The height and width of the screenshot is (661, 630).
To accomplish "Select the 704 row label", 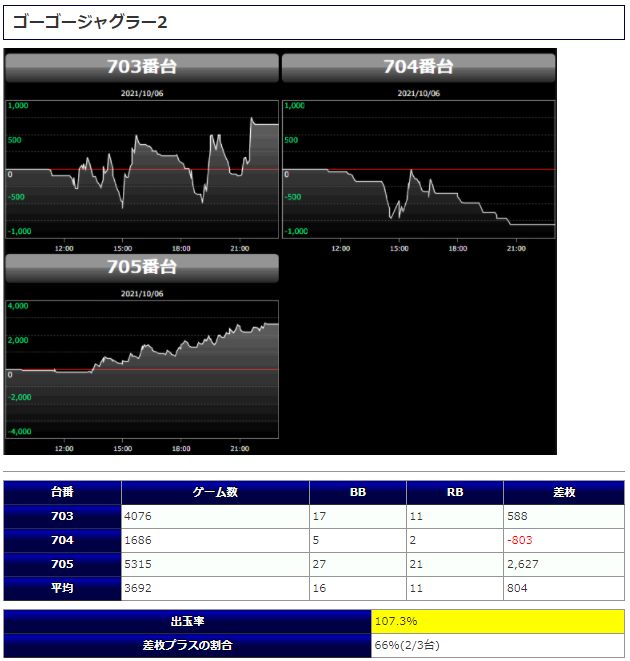I will pos(62,540).
